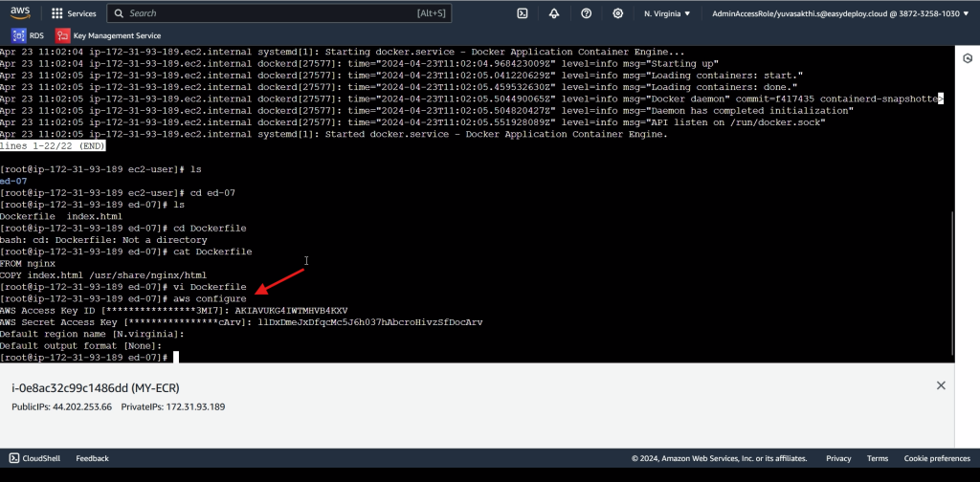Open the settings gear icon
This screenshot has height=482, width=980.
pos(617,13)
